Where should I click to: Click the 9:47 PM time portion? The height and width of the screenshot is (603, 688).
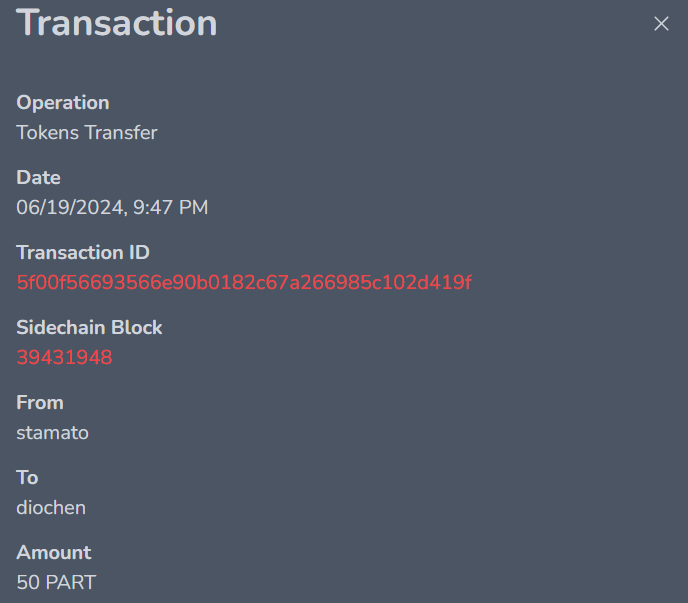pyautogui.click(x=170, y=208)
